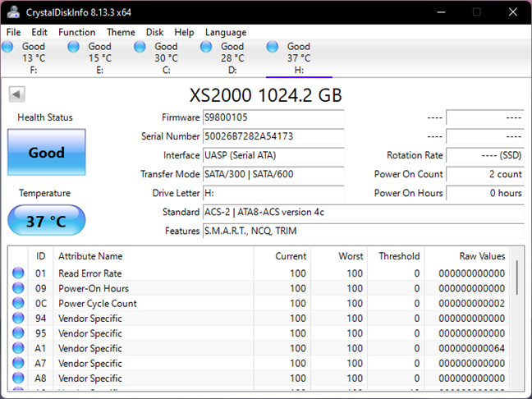Select F: drive status orb
Screen dimensions: 532x399
7,47
